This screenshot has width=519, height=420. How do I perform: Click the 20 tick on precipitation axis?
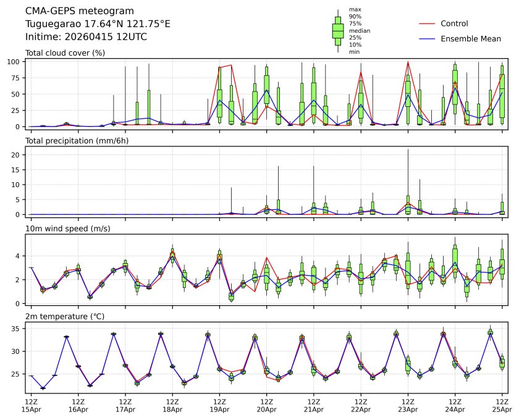click(x=17, y=155)
